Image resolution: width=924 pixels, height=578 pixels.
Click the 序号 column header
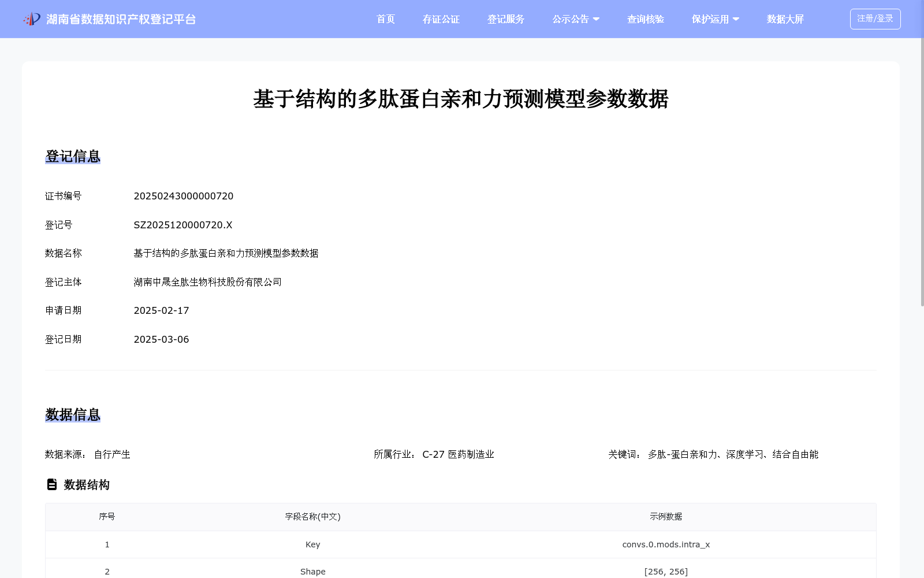(x=107, y=517)
